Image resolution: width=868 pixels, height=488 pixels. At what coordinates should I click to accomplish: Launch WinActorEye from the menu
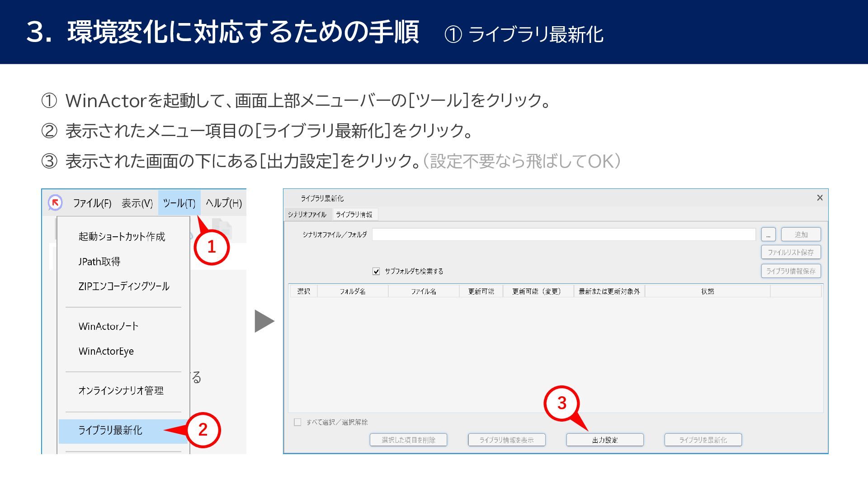pos(106,351)
